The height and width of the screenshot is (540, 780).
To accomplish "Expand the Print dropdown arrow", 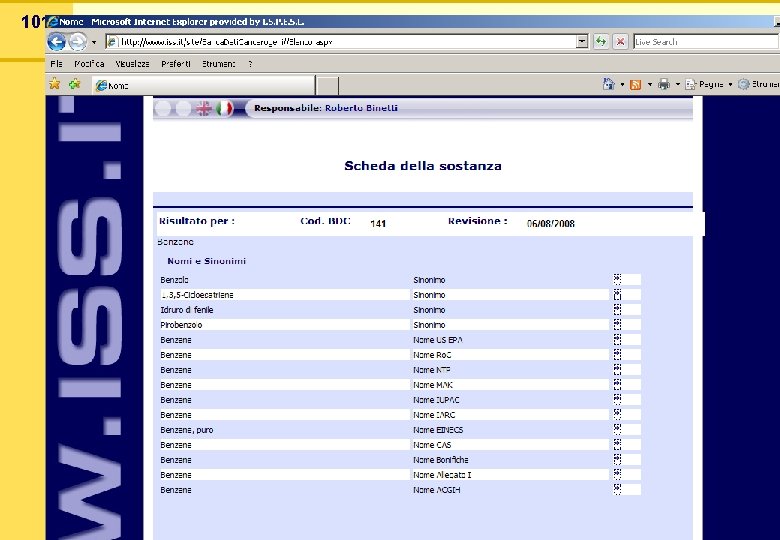I will point(678,85).
